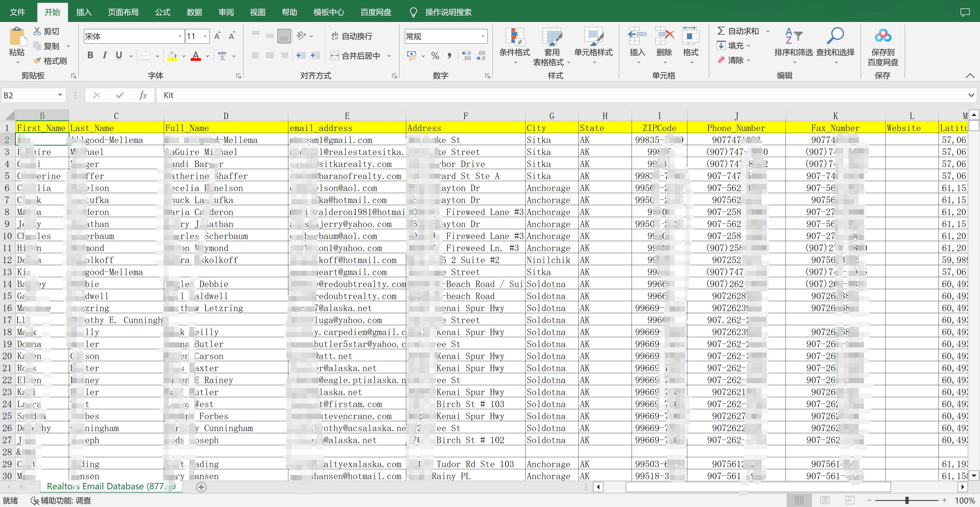980x507 pixels.
Task: Click Fill (填充) button
Action: coord(731,46)
